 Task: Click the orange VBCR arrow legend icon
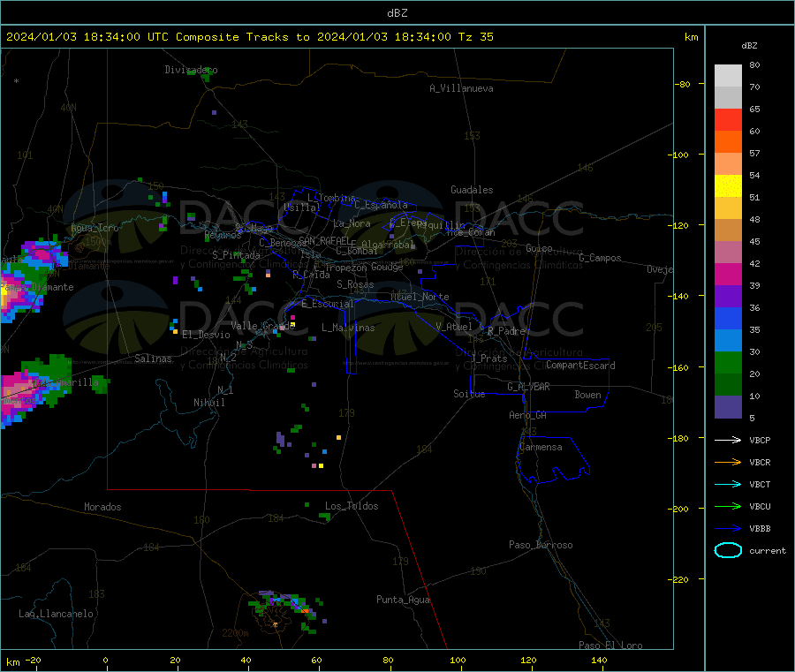[728, 462]
